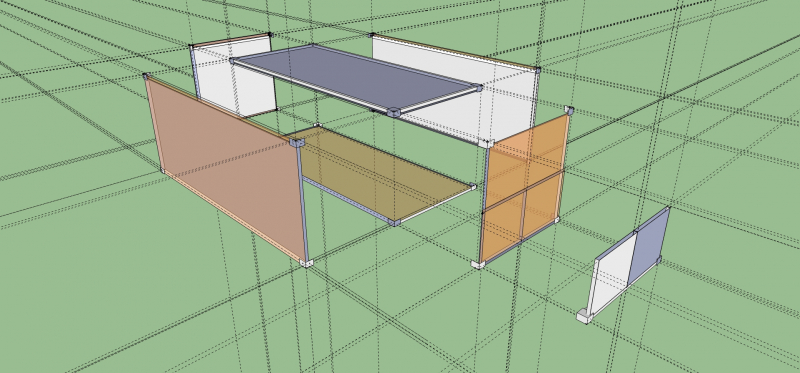
Task: Select gray connector atop brown panel's front post
Action: point(297,142)
